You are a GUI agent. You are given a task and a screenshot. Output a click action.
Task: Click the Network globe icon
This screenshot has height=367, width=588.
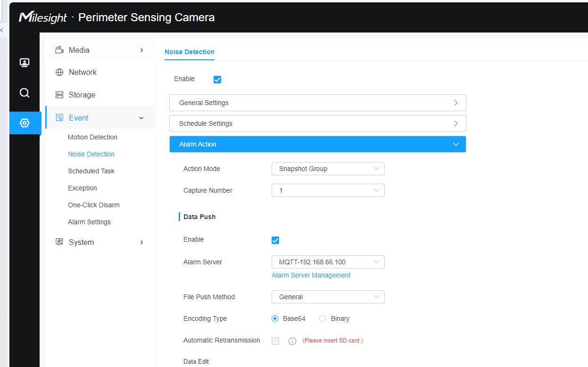coord(59,72)
